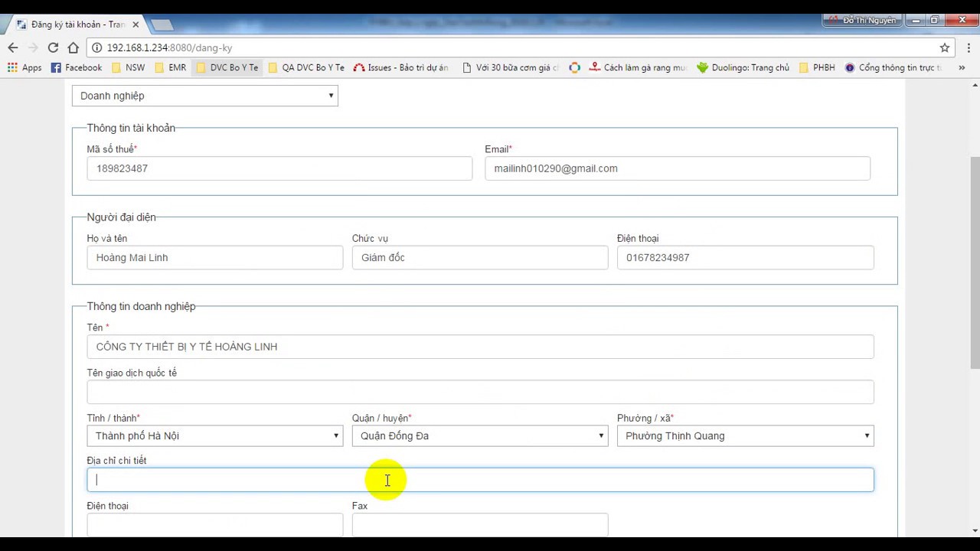This screenshot has width=980, height=551.
Task: Open the QA DVC Bo Y Te bookmark folder
Action: tap(306, 67)
